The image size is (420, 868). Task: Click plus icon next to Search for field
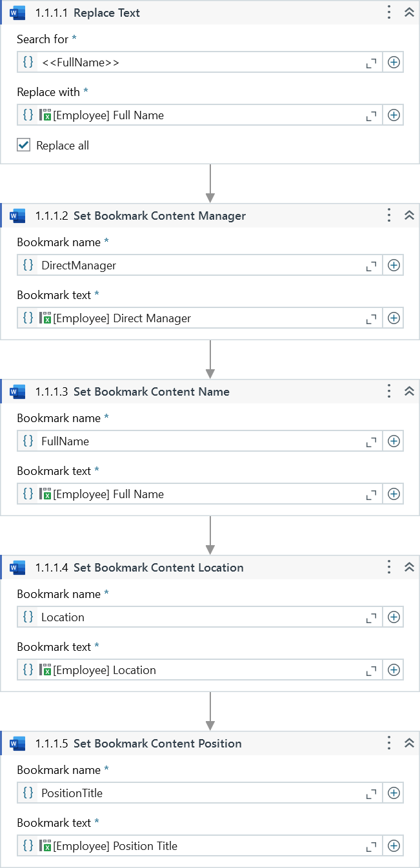(394, 63)
